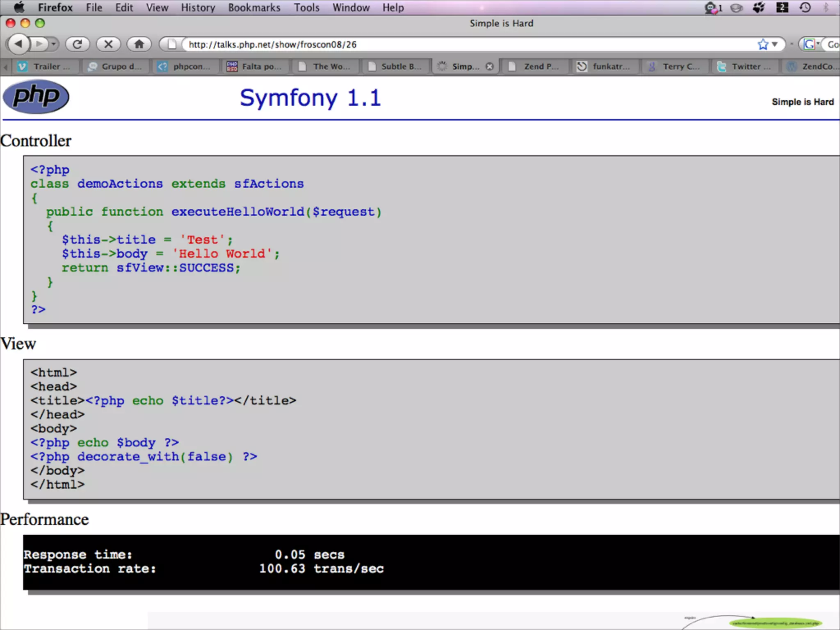Click the 'Simple is Hard' header text
Viewport: 840px width, 630px height.
[803, 102]
